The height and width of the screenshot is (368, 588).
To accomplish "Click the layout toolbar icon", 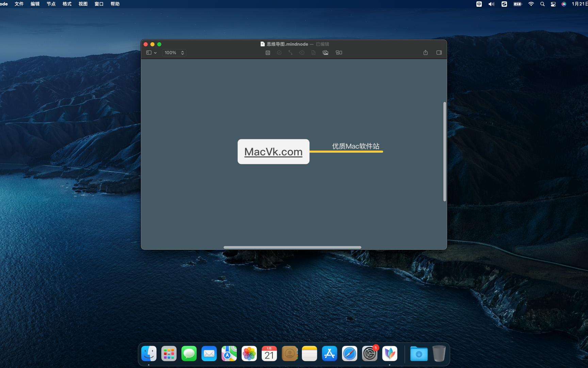I will (339, 53).
